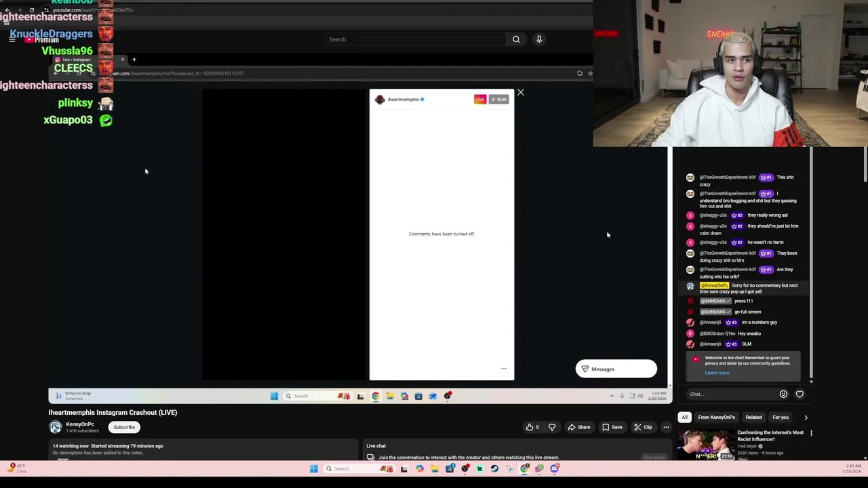Dislike the video with thumbs down
868x488 pixels.
(552, 427)
